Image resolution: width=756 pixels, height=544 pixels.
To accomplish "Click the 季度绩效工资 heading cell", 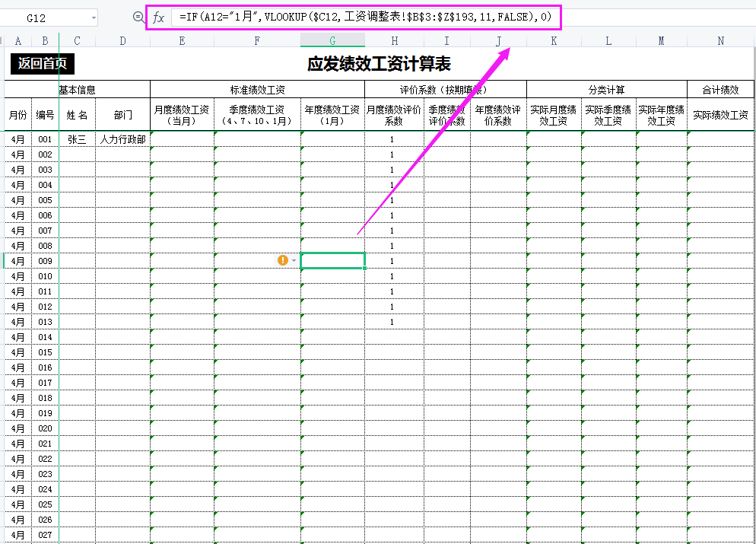I will click(257, 115).
